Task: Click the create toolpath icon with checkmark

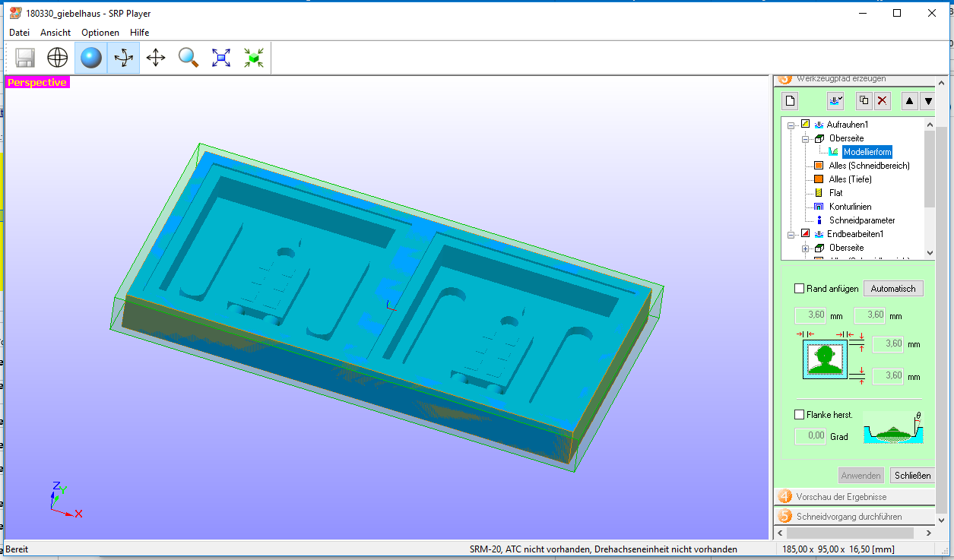Action: click(836, 100)
